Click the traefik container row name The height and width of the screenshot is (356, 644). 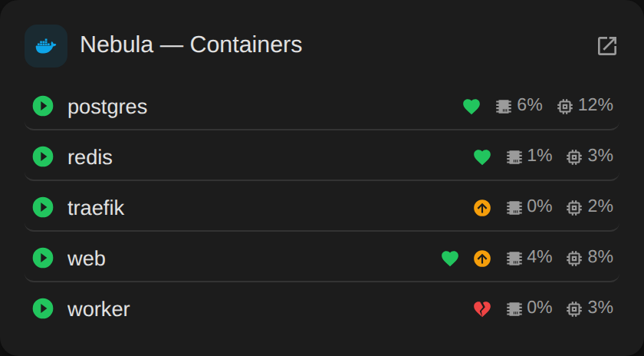tap(96, 208)
